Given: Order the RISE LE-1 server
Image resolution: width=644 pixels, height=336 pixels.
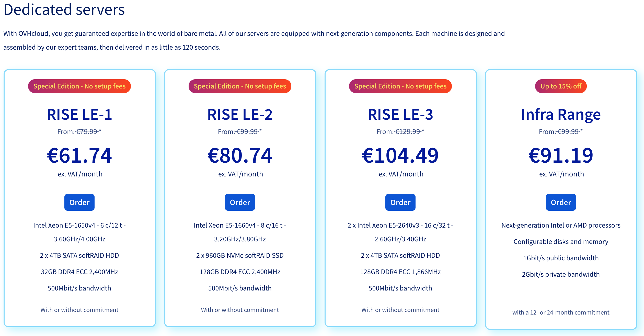Looking at the screenshot, I should [x=79, y=202].
